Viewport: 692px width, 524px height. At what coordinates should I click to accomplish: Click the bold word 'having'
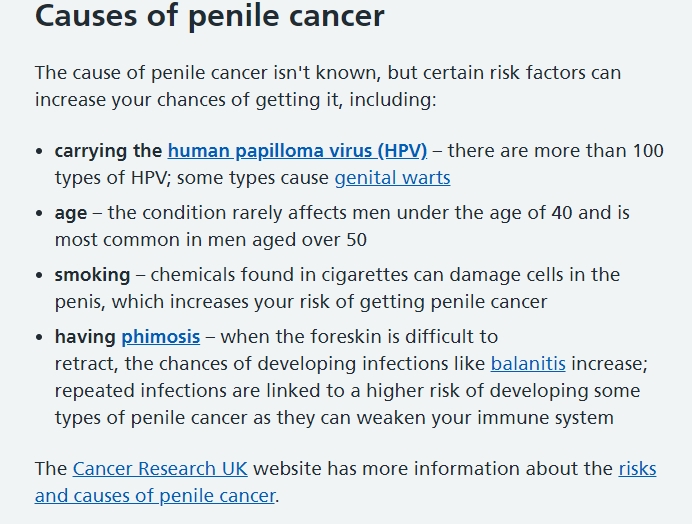coord(85,337)
